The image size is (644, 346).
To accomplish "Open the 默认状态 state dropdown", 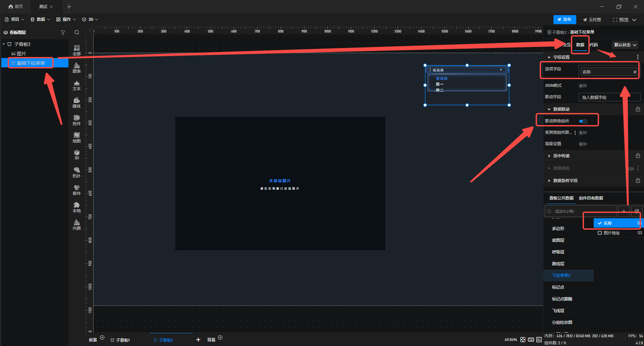I will coord(625,45).
